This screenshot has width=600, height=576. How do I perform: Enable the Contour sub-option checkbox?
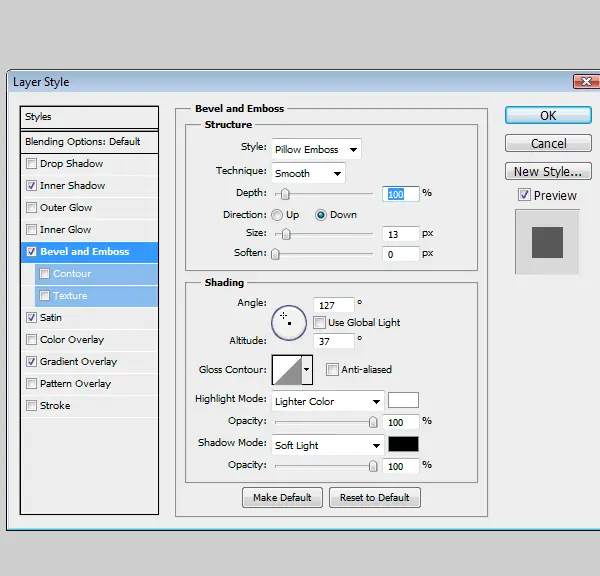click(45, 274)
